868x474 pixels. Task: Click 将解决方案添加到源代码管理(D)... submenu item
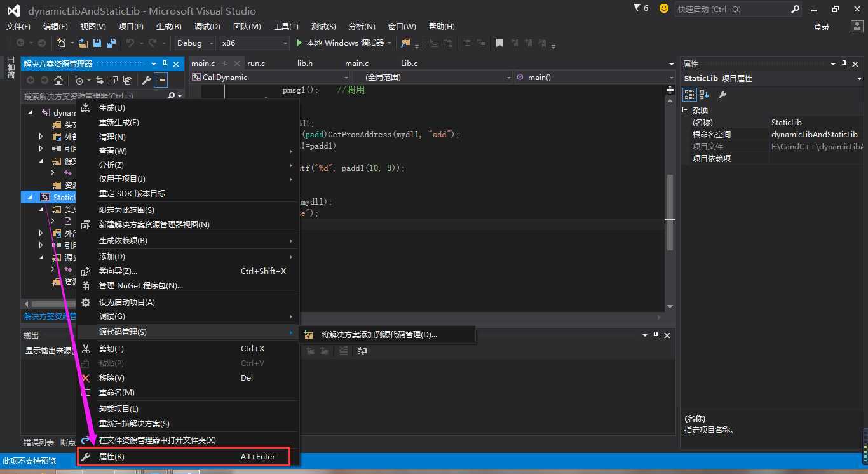[388, 334]
